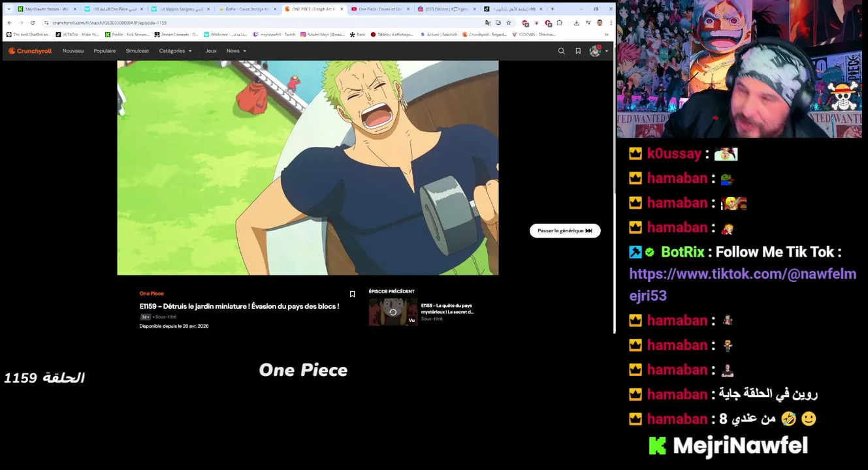Open the E1158 La quête du pays mystérieux title
Screen dimensions: 868x470
click(447, 309)
